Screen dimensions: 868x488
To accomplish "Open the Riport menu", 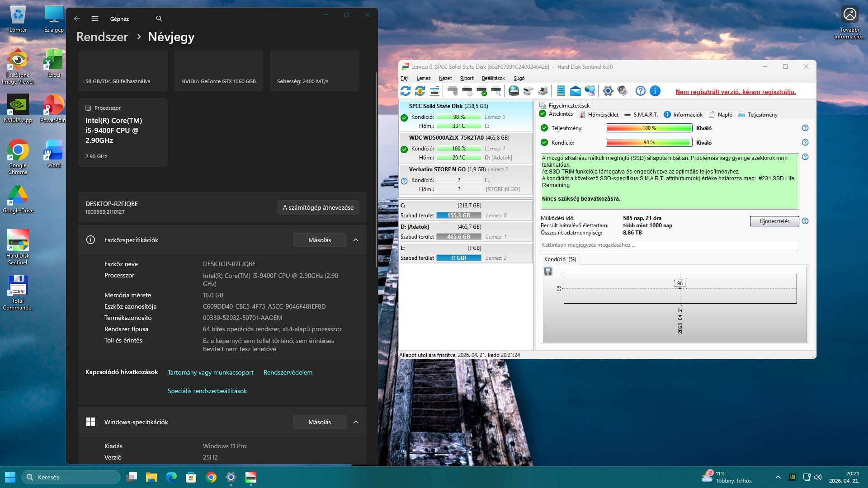I will (467, 78).
